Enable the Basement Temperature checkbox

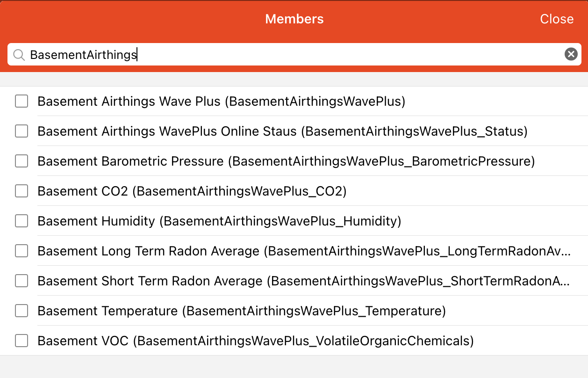(x=22, y=311)
